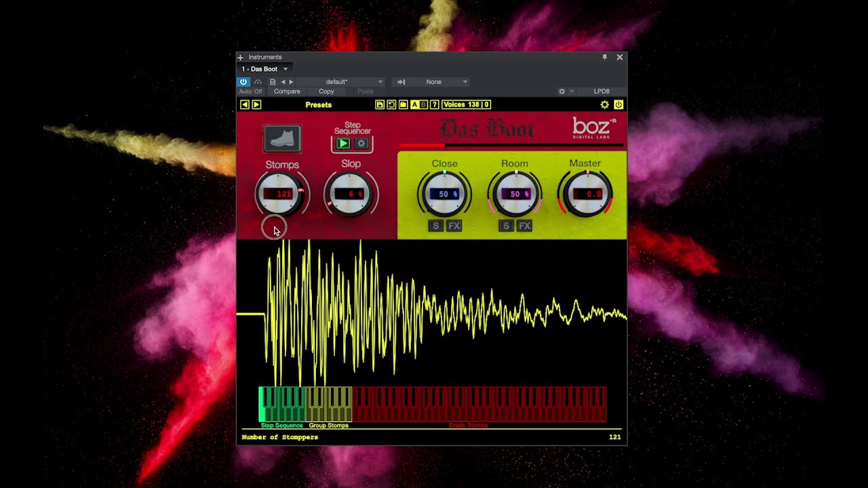The width and height of the screenshot is (868, 488).
Task: Pin the Instruments window
Action: tap(605, 58)
